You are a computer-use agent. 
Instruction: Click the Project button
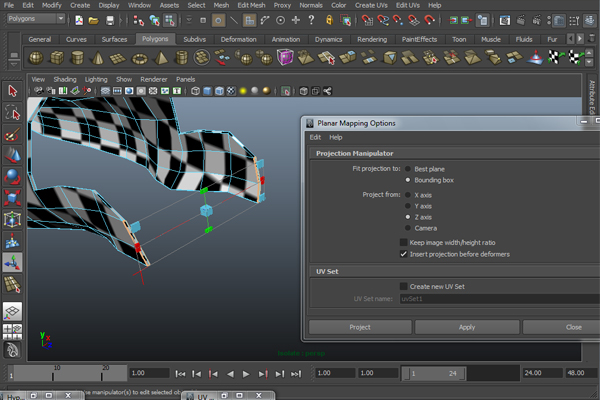click(x=360, y=327)
